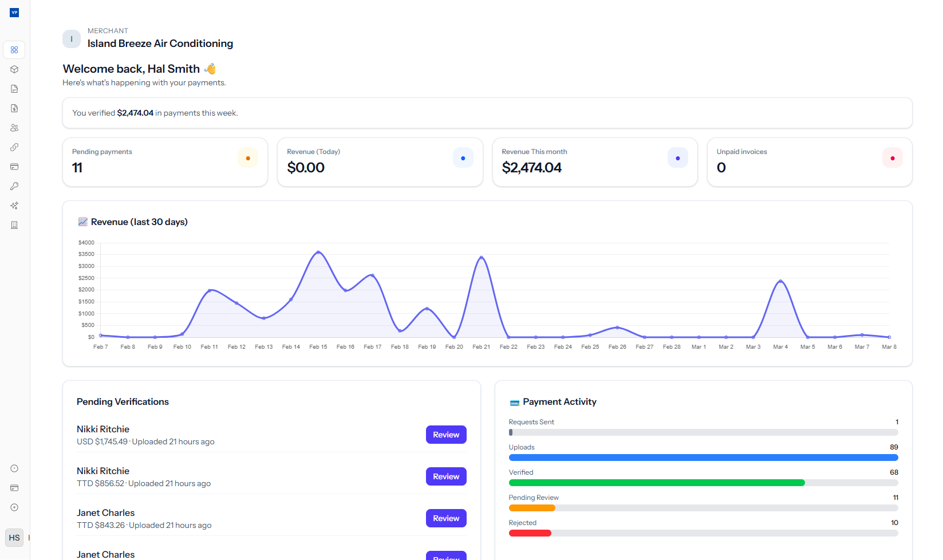Open the invoice dollar-document sidebar icon

(x=14, y=108)
